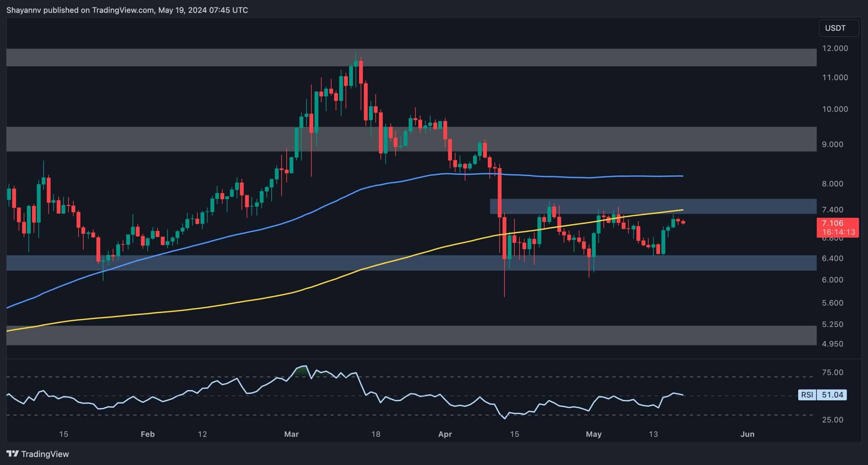Click the yellow moving average line end
This screenshot has width=868, height=465.
pyautogui.click(x=682, y=210)
